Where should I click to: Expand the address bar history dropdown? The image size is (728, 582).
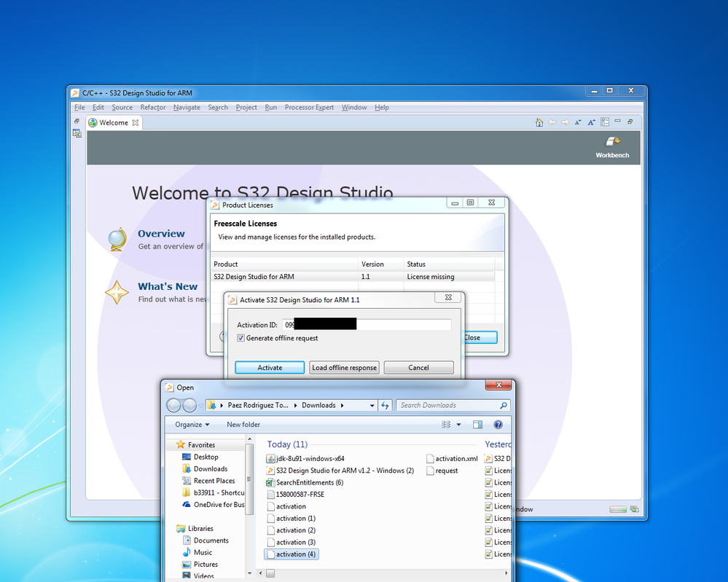(x=372, y=406)
